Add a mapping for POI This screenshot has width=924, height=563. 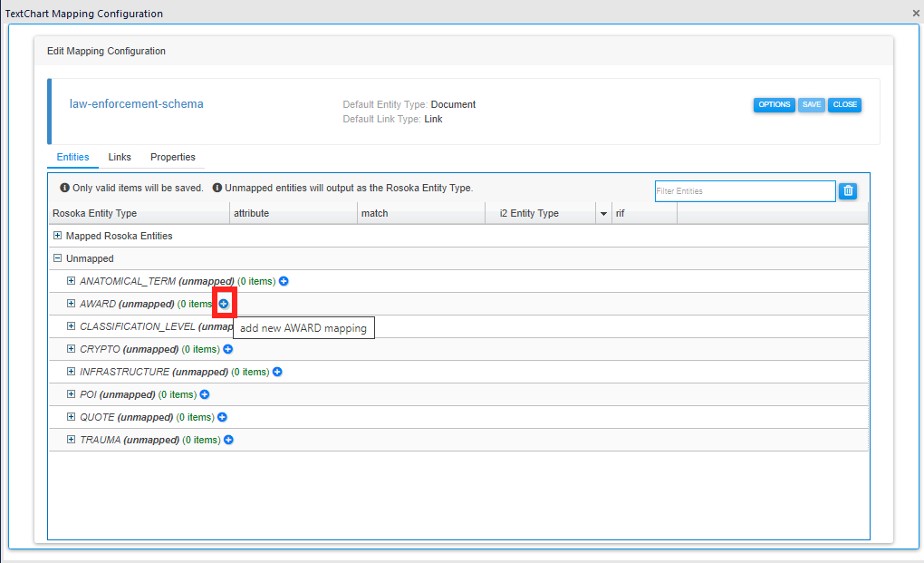204,394
